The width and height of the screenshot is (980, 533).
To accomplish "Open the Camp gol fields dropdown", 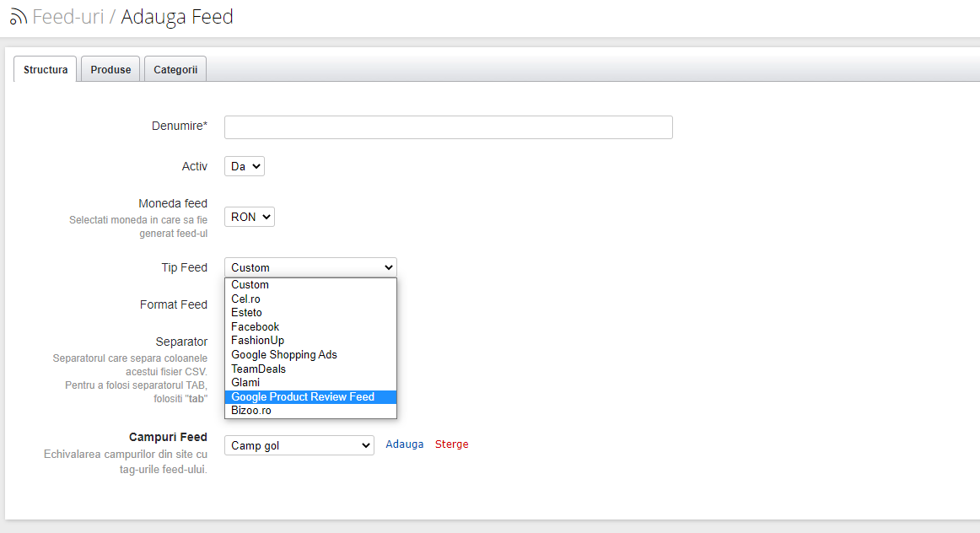I will pos(299,445).
